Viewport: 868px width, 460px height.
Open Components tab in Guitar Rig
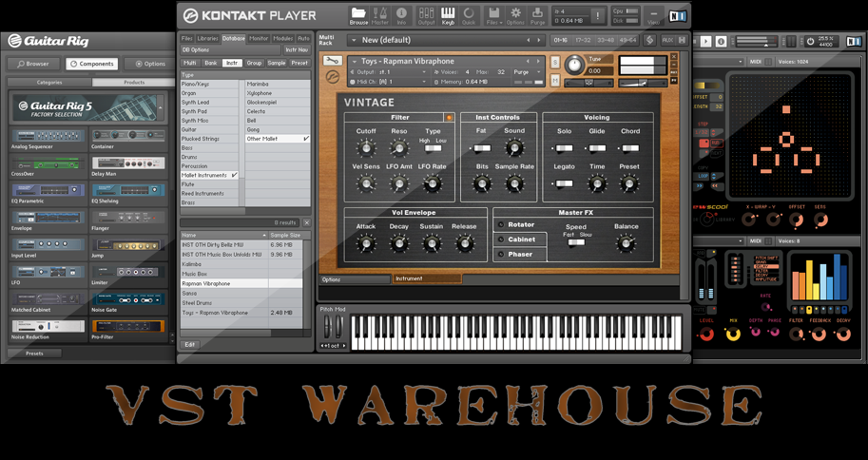[92, 64]
